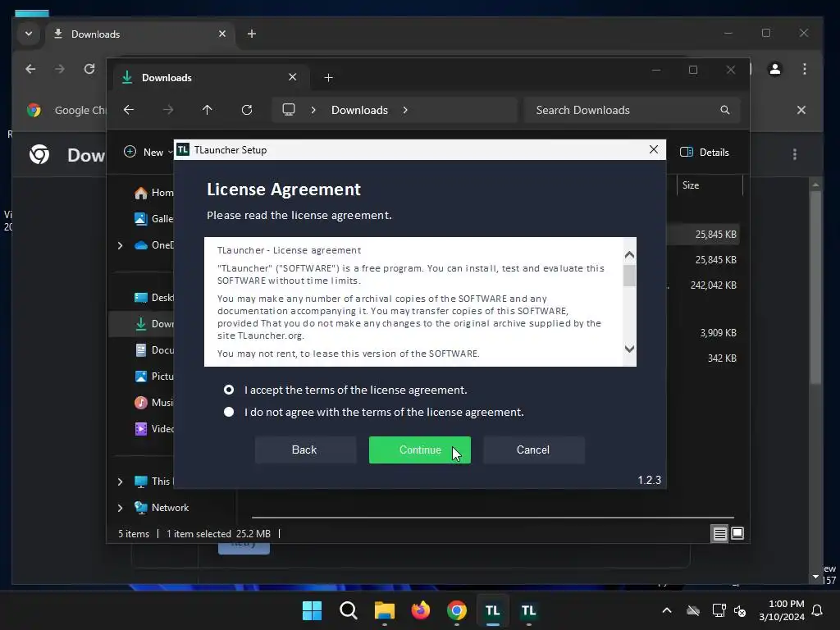The height and width of the screenshot is (630, 840).
Task: Switch to Chrome from taskbar
Action: [456, 610]
